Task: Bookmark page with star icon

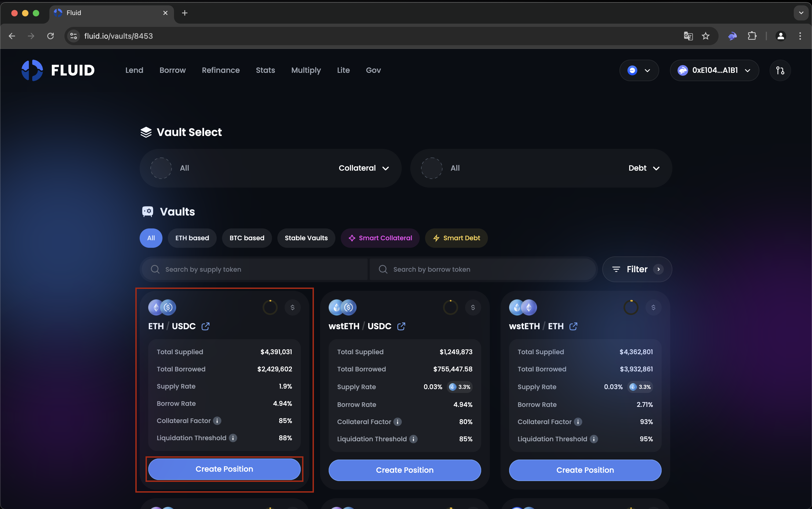Action: click(x=706, y=36)
